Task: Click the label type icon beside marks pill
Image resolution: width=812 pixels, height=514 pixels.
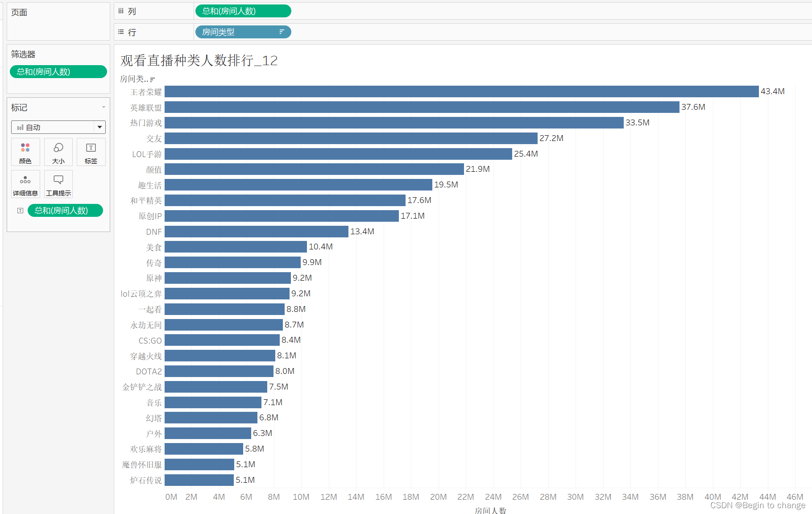Action: click(20, 211)
